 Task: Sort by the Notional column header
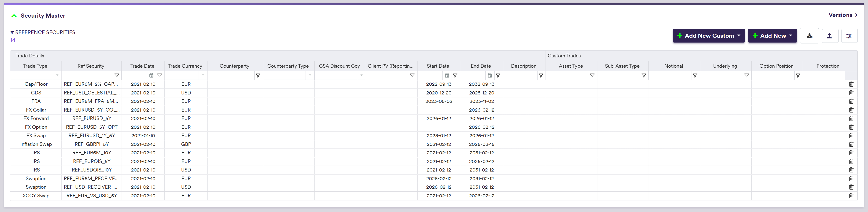[x=673, y=66]
